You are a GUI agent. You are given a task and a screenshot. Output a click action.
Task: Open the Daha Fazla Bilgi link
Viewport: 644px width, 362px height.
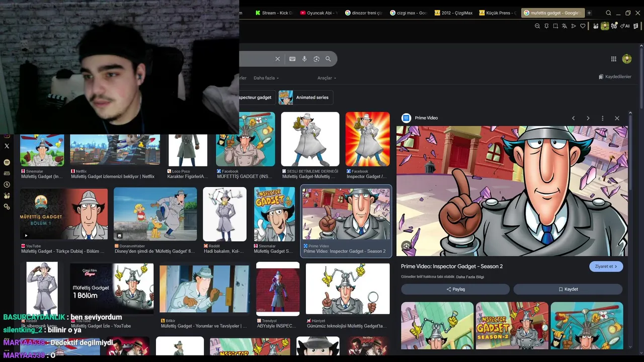pyautogui.click(x=470, y=277)
